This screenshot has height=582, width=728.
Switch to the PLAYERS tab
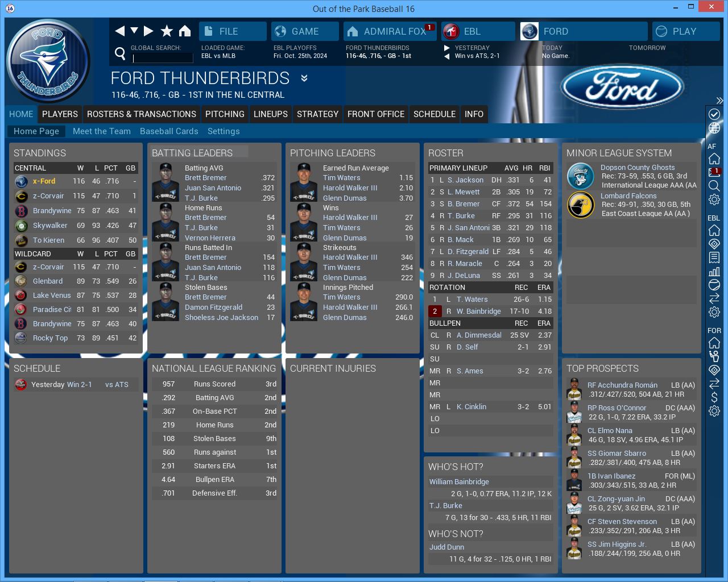(60, 114)
